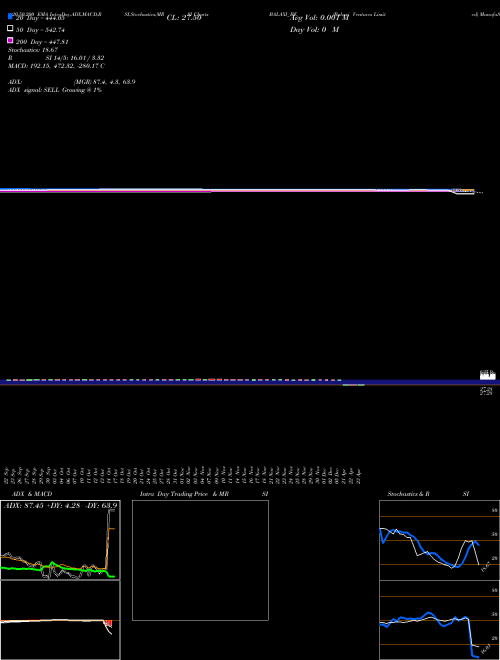Click the 'ADX & MACD' panel title
Image resolution: width=500 pixels, height=660 pixels.
pyautogui.click(x=32, y=494)
